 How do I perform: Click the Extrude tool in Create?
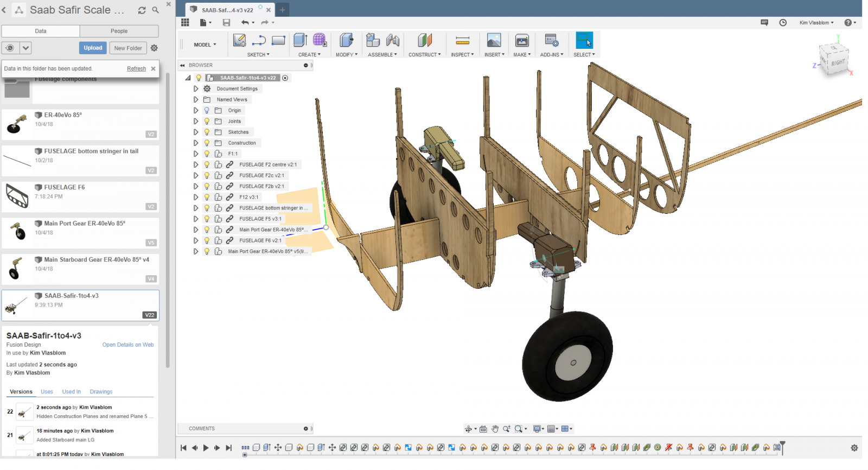click(300, 40)
